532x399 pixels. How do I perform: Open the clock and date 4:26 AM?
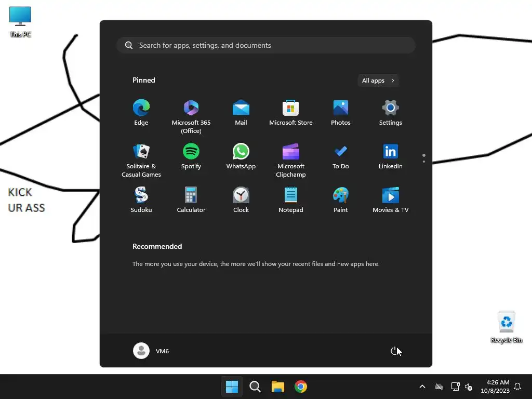tap(495, 387)
